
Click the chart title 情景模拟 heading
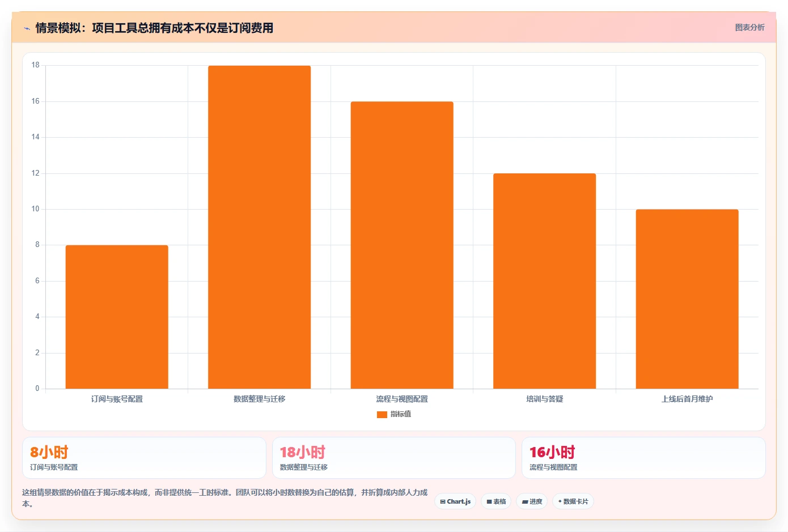(x=154, y=28)
